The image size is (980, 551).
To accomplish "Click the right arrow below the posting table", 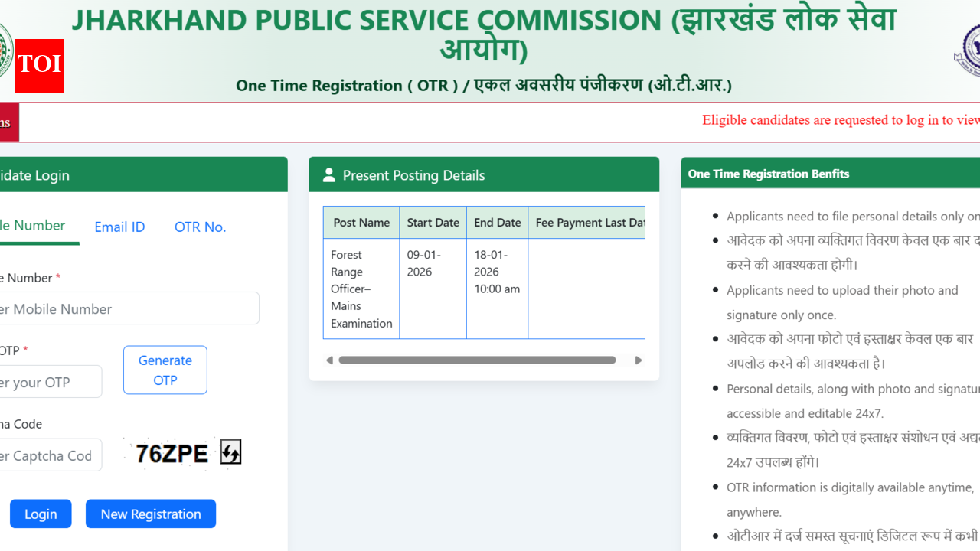I will click(x=639, y=360).
